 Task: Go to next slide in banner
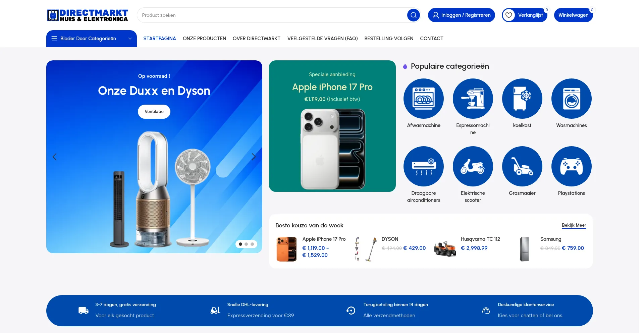pos(254,157)
